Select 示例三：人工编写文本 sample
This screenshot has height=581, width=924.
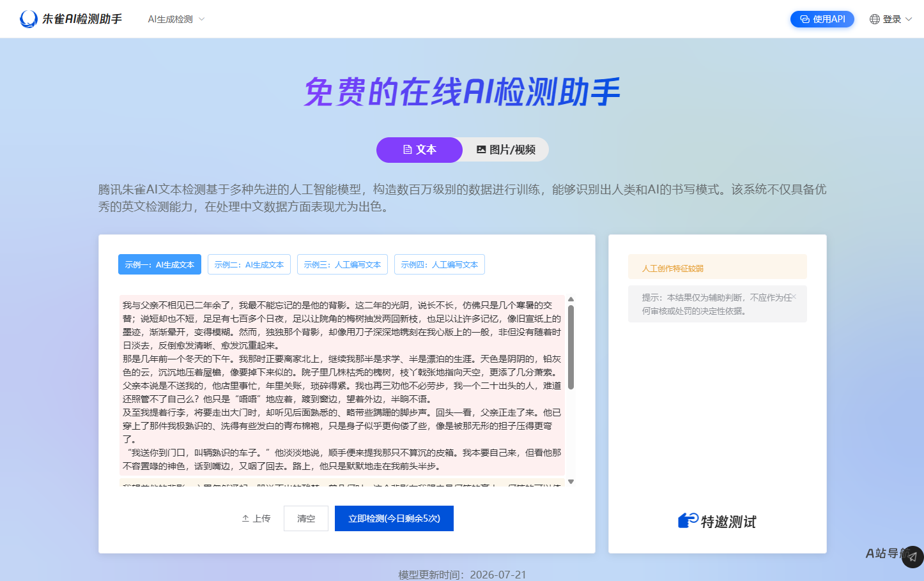click(343, 264)
